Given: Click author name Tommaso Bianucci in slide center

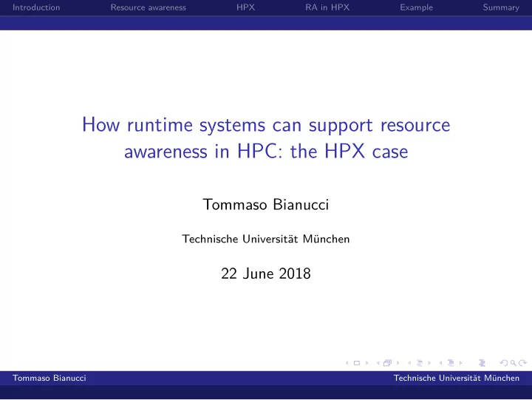Looking at the screenshot, I should [266, 204].
